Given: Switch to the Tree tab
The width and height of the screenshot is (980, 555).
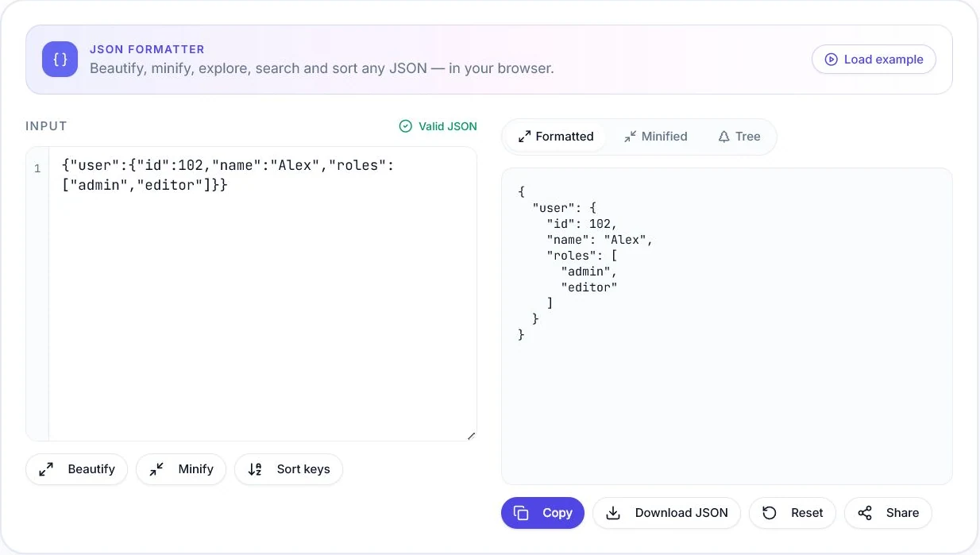Looking at the screenshot, I should tap(739, 137).
